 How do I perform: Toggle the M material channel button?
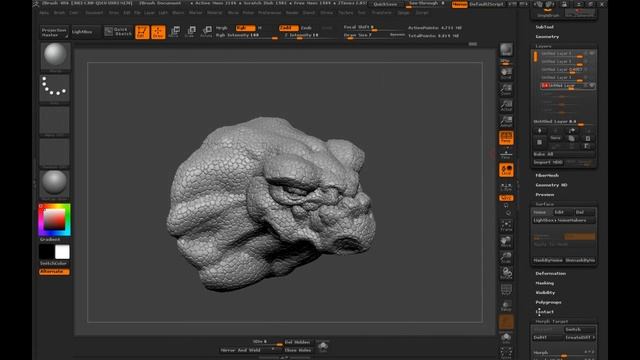tap(260, 28)
